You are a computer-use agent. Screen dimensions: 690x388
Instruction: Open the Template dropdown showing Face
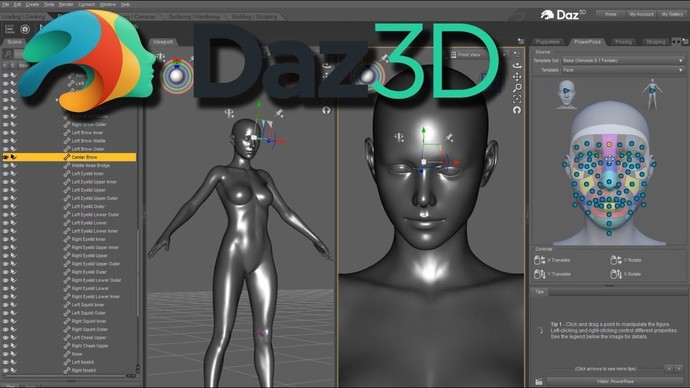[623, 70]
